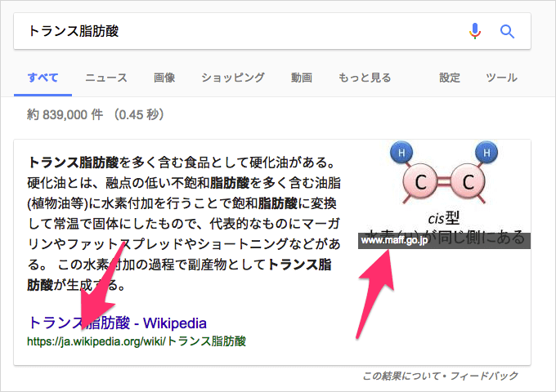556x392 pixels.
Task: Open the ツール menu
Action: click(501, 78)
